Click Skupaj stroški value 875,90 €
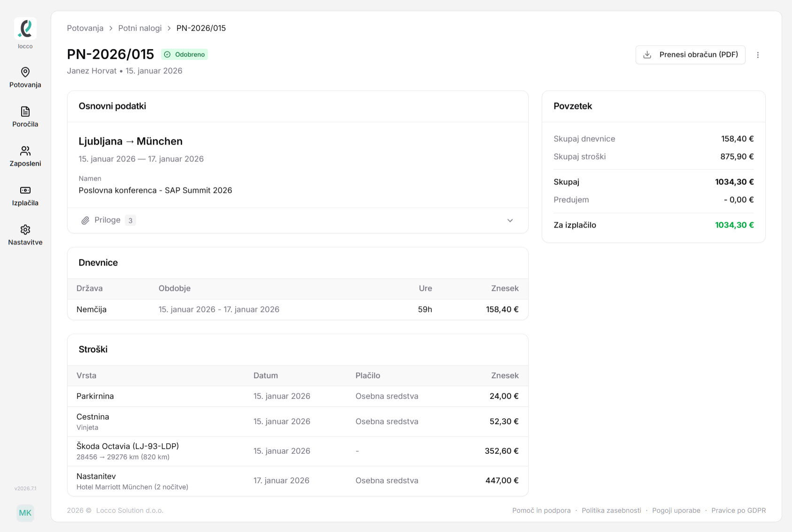The image size is (792, 532). (737, 157)
